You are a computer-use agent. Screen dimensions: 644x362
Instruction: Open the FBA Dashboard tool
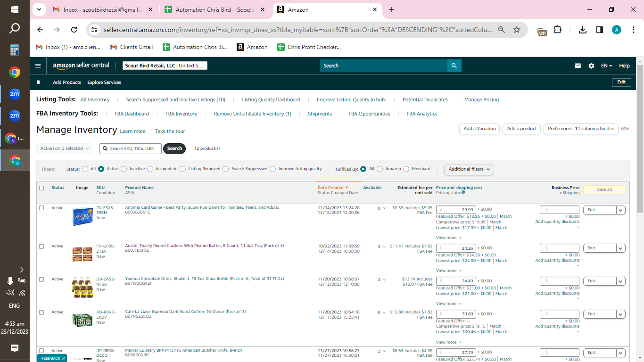pos(132,114)
